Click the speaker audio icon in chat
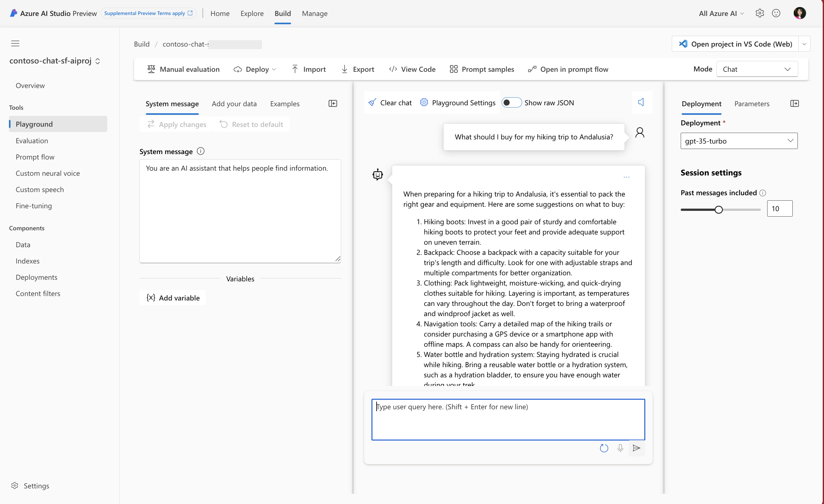Image resolution: width=824 pixels, height=504 pixels. click(x=641, y=102)
